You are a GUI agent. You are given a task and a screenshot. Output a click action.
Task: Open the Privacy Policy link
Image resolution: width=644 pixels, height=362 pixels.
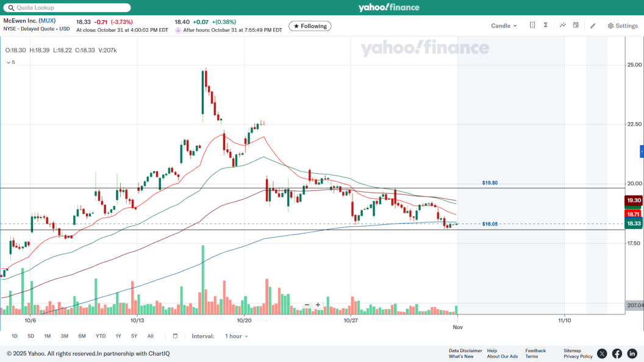tap(578, 357)
